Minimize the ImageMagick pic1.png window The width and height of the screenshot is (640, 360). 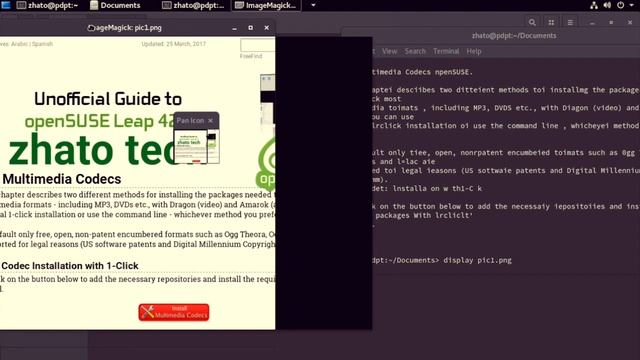click(x=234, y=28)
